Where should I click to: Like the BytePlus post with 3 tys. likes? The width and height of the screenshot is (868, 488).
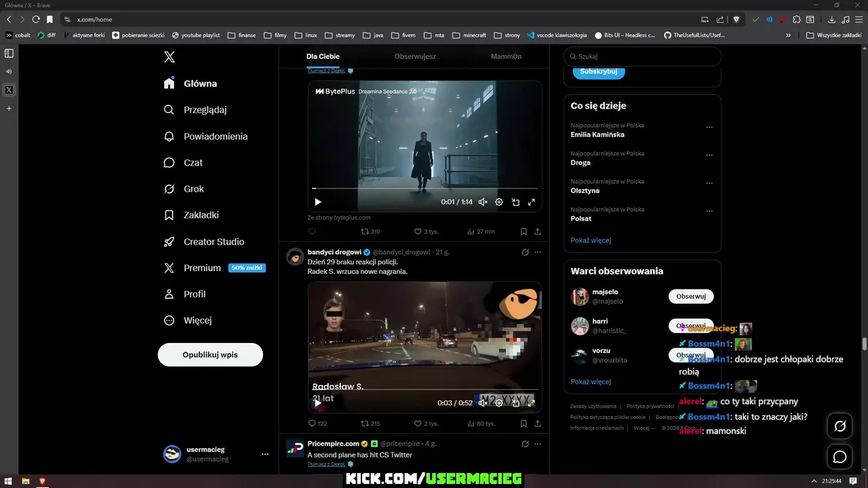point(426,232)
